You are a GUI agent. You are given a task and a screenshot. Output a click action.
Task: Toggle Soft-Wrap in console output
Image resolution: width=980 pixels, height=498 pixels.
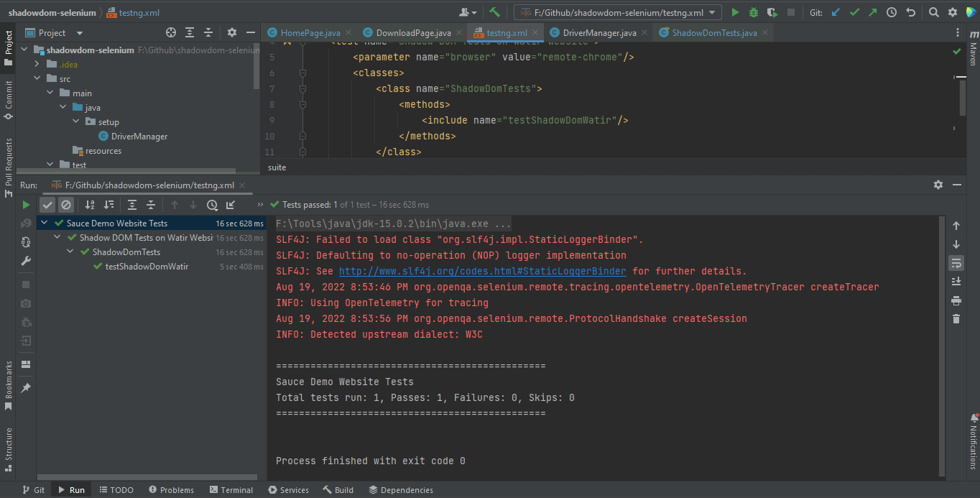[x=956, y=263]
